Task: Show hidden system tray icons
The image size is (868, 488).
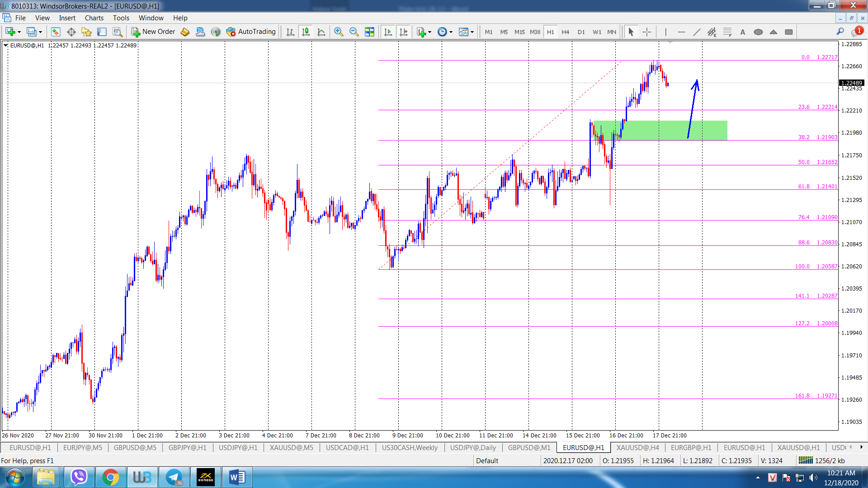Action: point(758,478)
